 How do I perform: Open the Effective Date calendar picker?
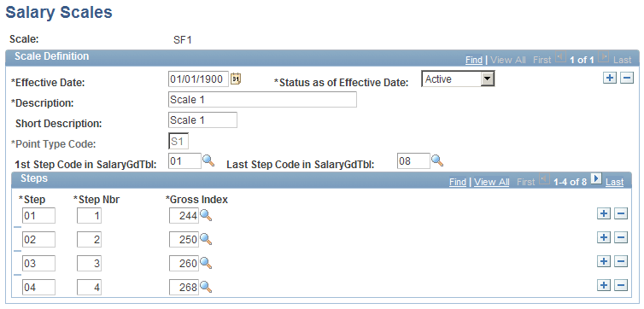236,79
